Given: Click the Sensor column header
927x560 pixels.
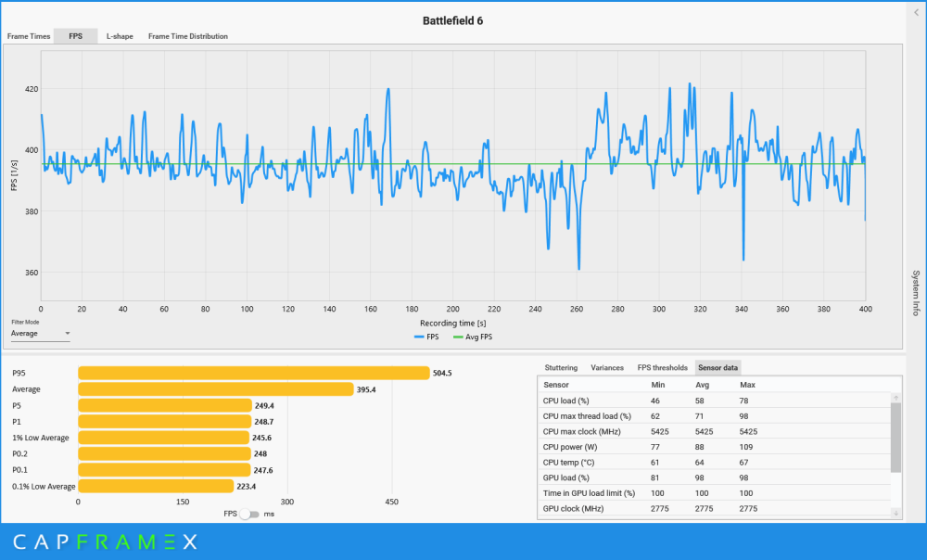Looking at the screenshot, I should tap(555, 385).
